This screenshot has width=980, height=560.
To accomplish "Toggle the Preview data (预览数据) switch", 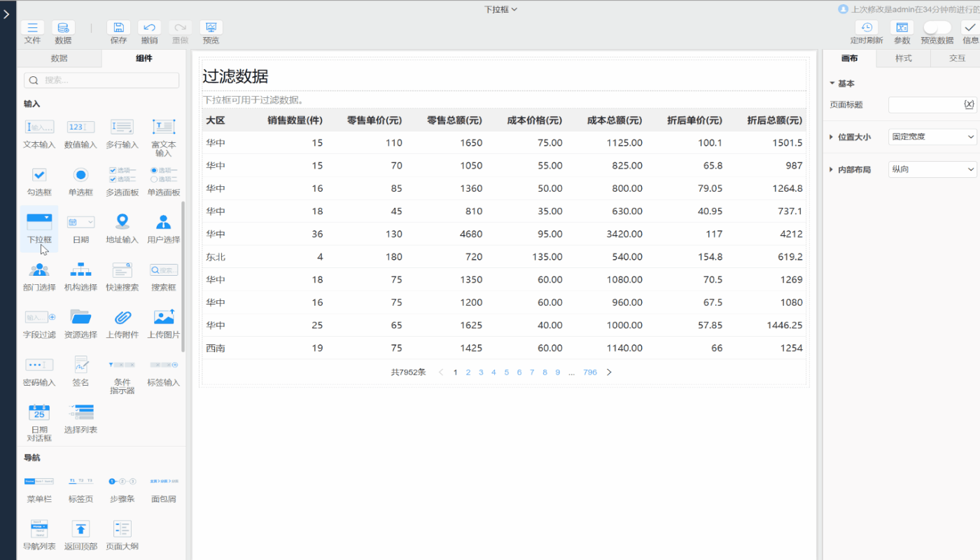I will click(937, 28).
